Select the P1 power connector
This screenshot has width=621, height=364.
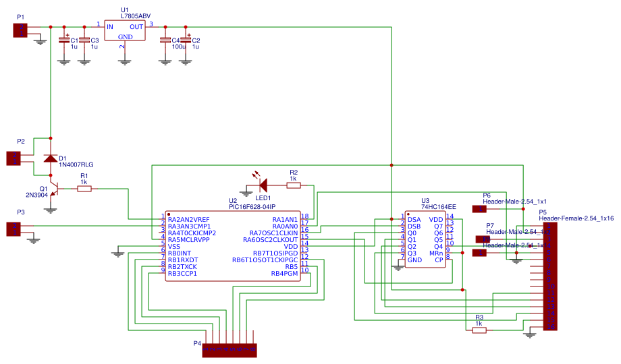(21, 30)
